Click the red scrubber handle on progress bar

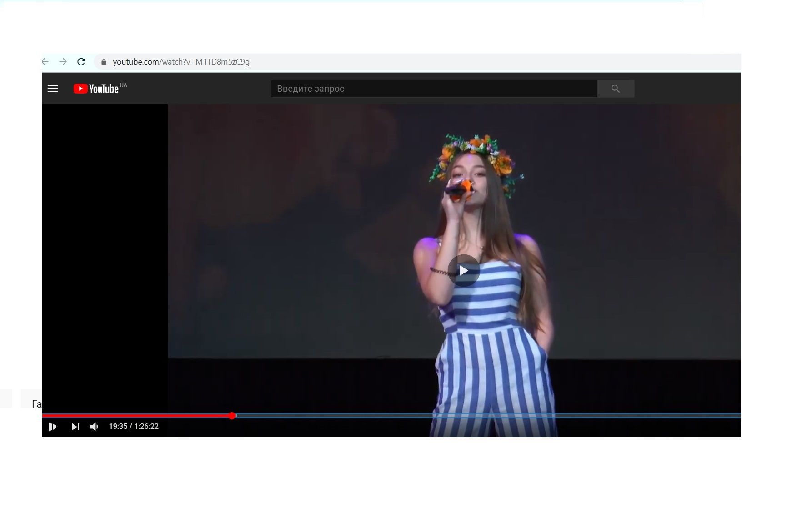coord(232,416)
